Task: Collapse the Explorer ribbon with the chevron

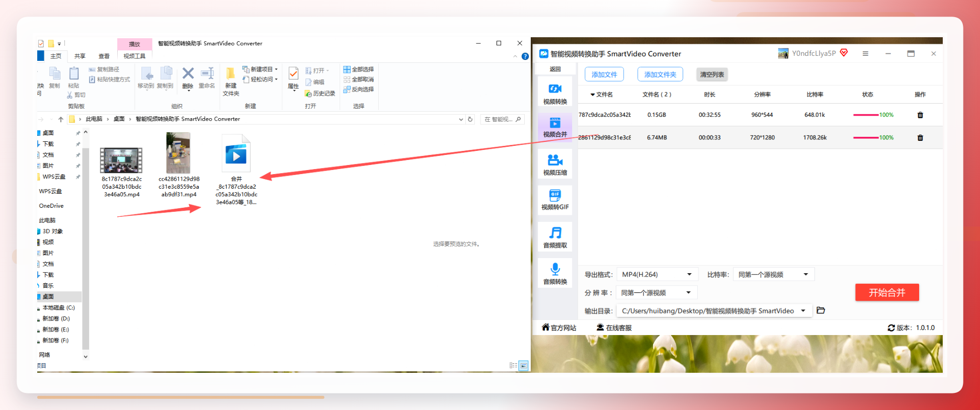Action: (515, 56)
